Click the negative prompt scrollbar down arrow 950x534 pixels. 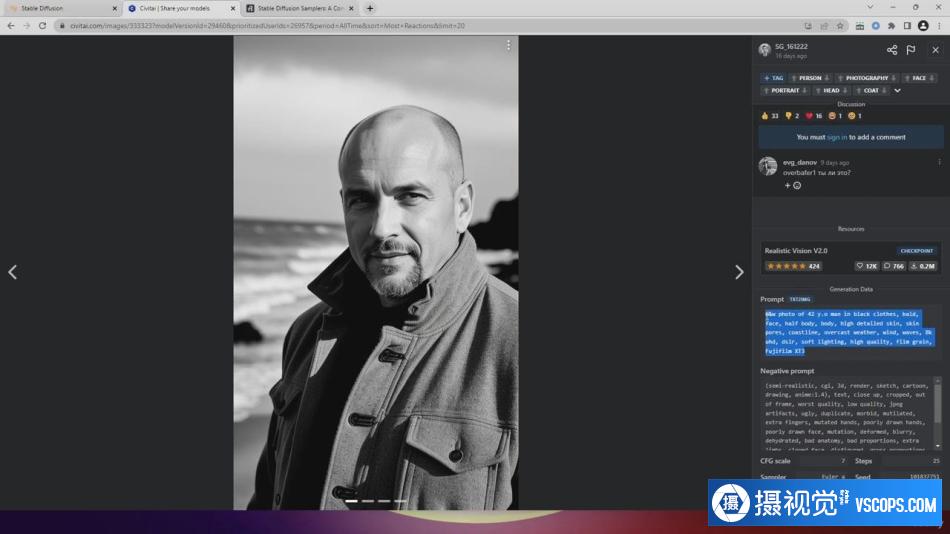click(938, 447)
